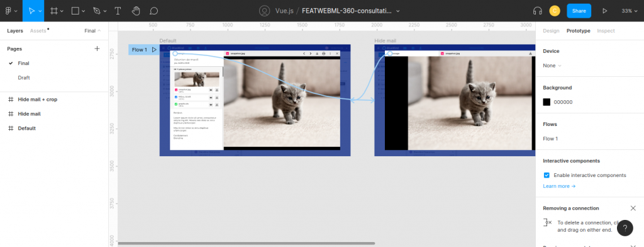Screen dimensions: 644x247
Task: Switch to the Prototype tab
Action: point(579,31)
